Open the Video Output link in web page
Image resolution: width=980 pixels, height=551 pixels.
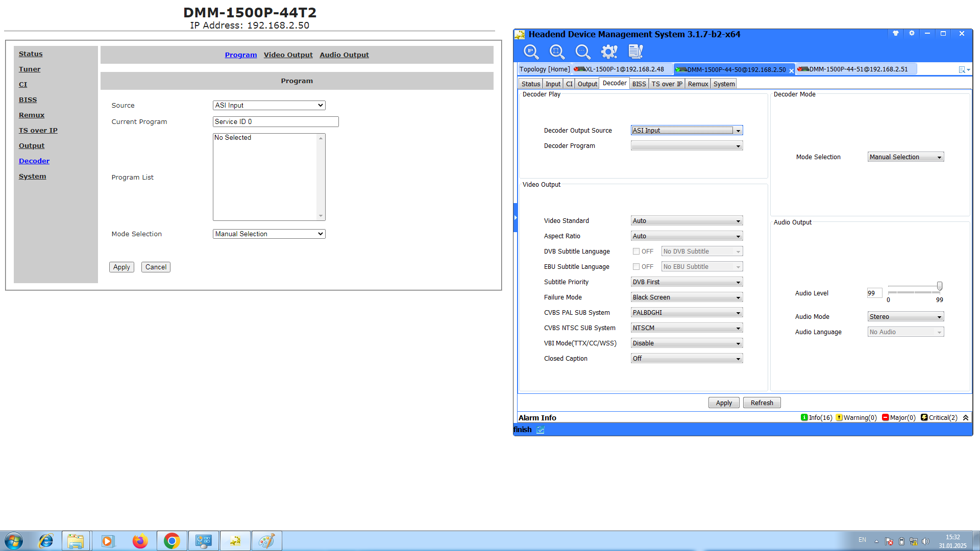pyautogui.click(x=288, y=55)
